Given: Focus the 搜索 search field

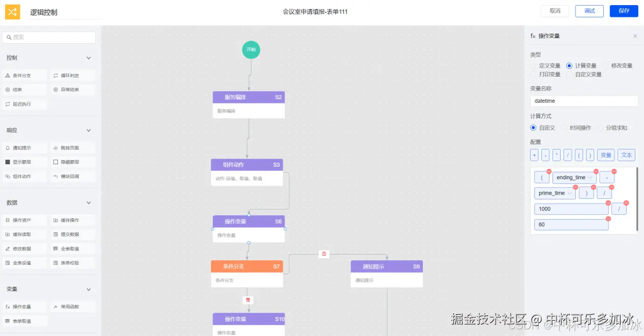Looking at the screenshot, I should (x=49, y=38).
